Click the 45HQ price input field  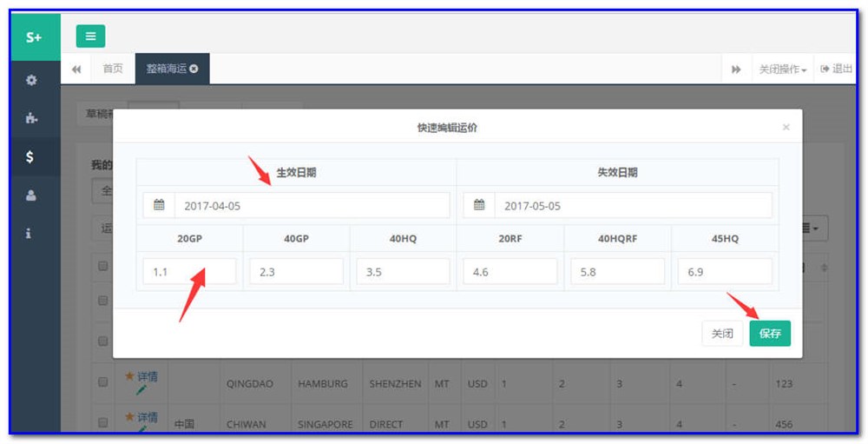[725, 272]
